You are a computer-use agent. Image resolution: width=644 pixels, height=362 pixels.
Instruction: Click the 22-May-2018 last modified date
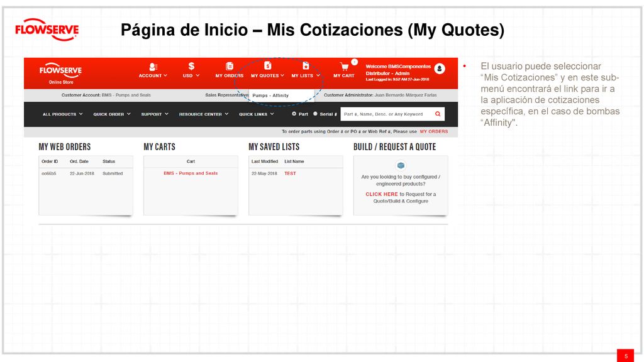click(264, 173)
